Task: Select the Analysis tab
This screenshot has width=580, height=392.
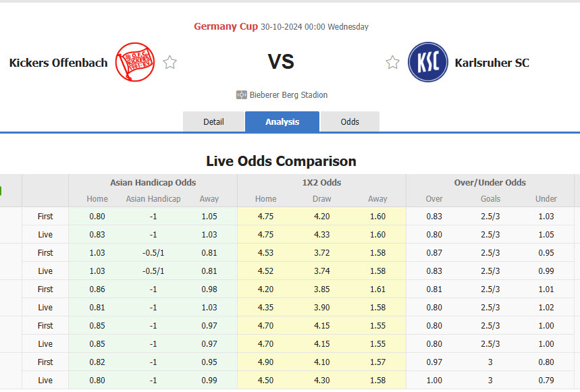Action: coord(282,122)
